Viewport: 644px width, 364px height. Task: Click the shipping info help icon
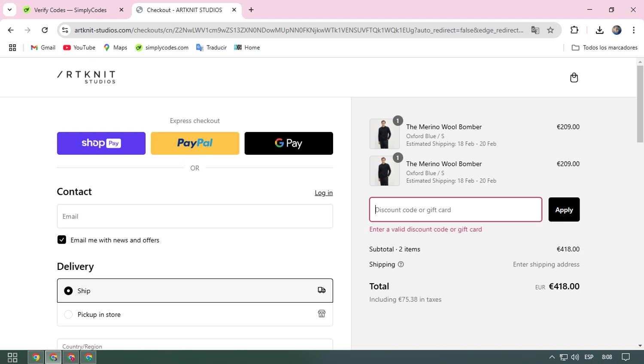401,264
